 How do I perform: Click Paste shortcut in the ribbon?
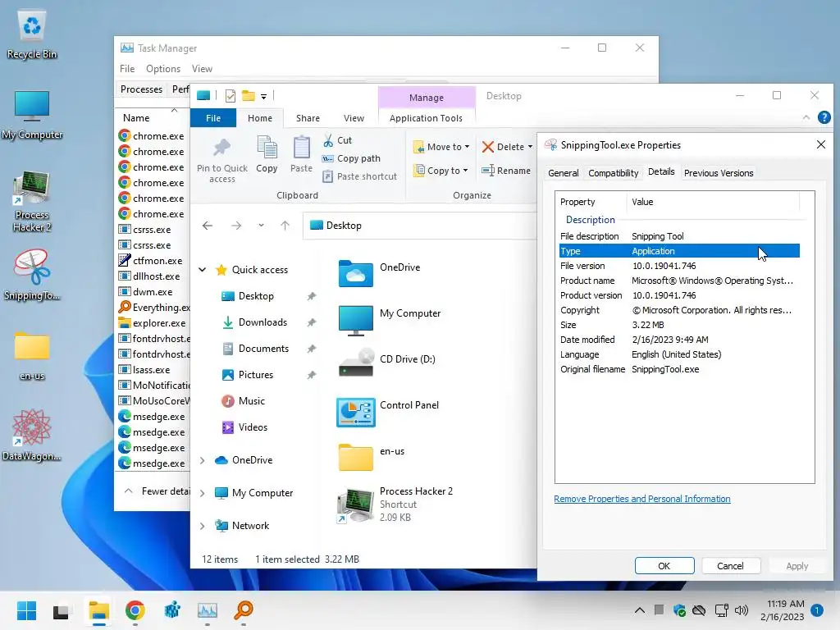(x=359, y=176)
